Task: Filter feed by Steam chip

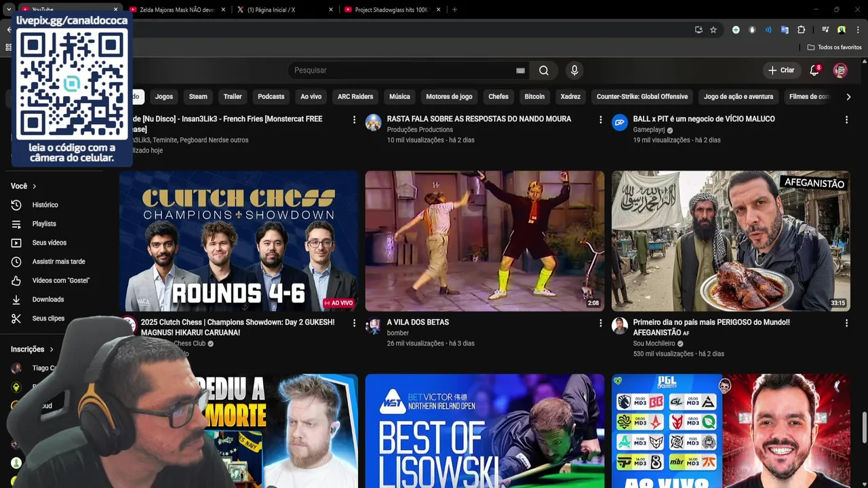Action: [198, 97]
